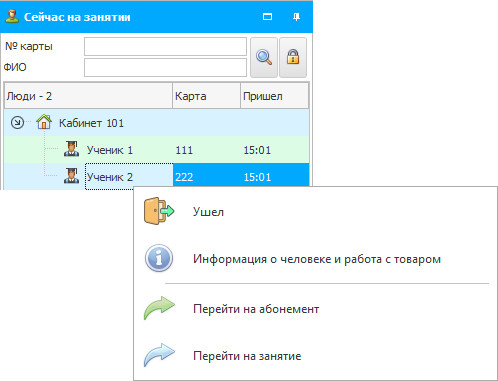Click the panel maximize icon in header

(x=267, y=17)
